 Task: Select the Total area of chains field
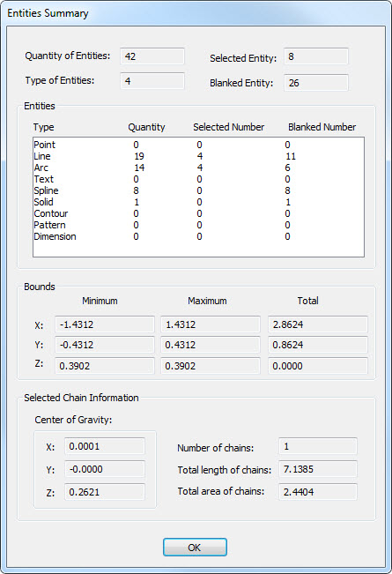tap(318, 492)
